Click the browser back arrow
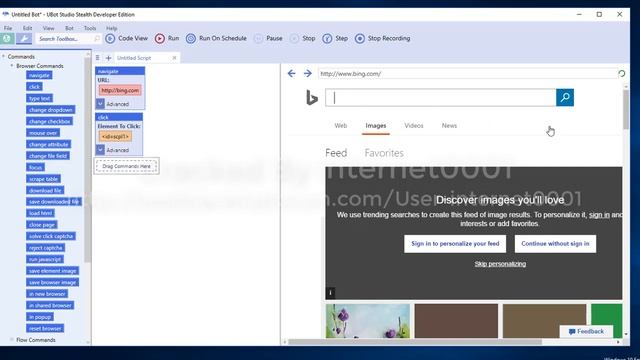 (291, 73)
